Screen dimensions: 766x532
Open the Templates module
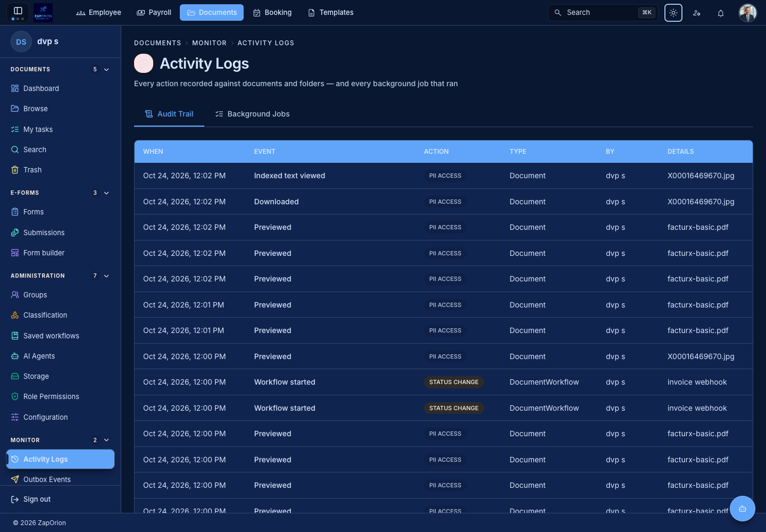pyautogui.click(x=330, y=12)
